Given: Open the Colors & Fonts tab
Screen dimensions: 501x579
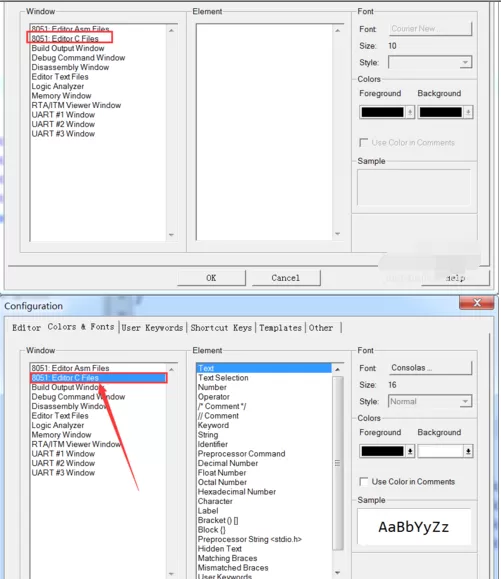Looking at the screenshot, I should click(81, 327).
